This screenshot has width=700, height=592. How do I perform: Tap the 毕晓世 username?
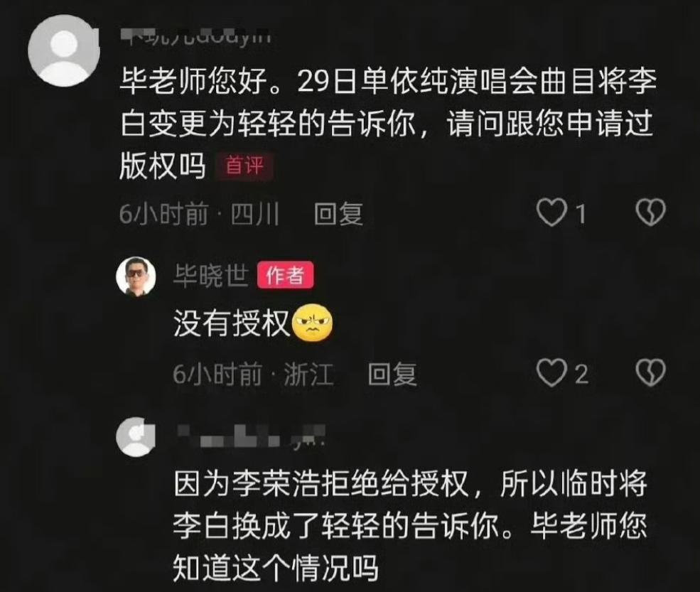(211, 276)
